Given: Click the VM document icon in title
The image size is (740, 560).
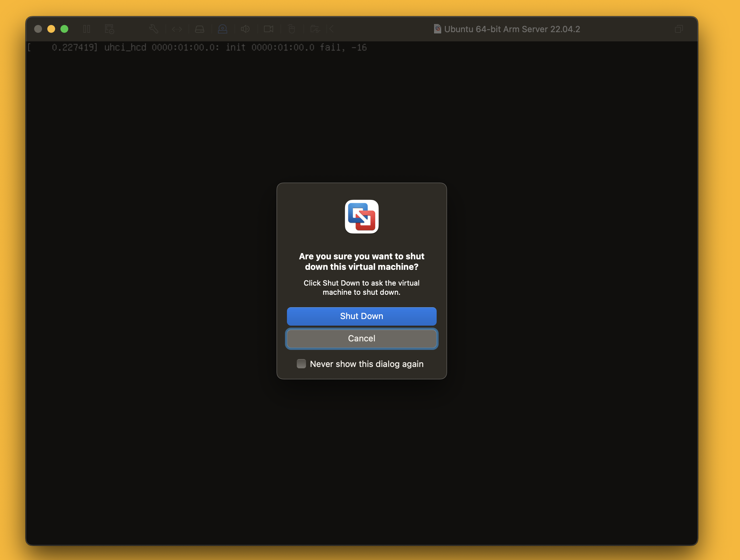Looking at the screenshot, I should click(437, 29).
